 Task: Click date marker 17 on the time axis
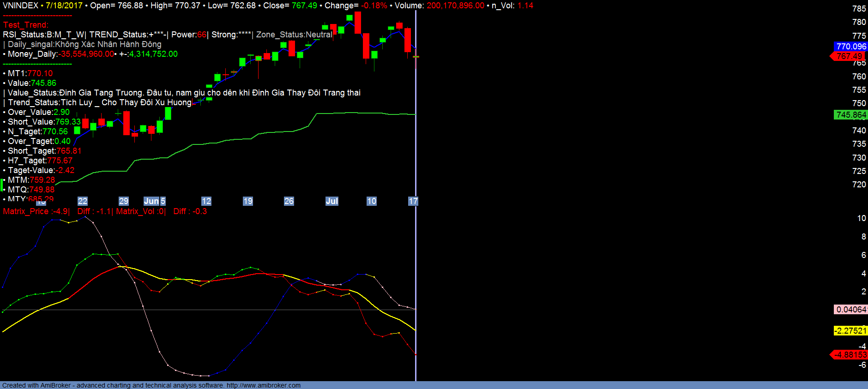point(413,201)
